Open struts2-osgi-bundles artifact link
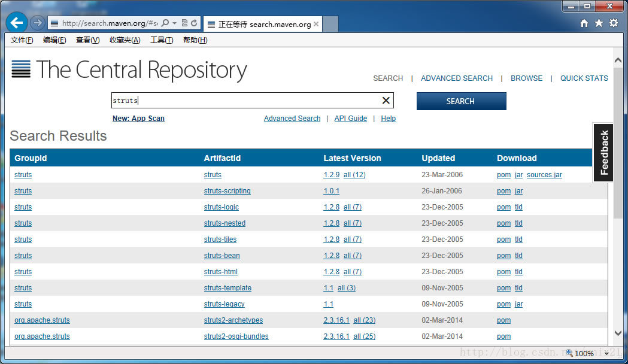 point(236,336)
